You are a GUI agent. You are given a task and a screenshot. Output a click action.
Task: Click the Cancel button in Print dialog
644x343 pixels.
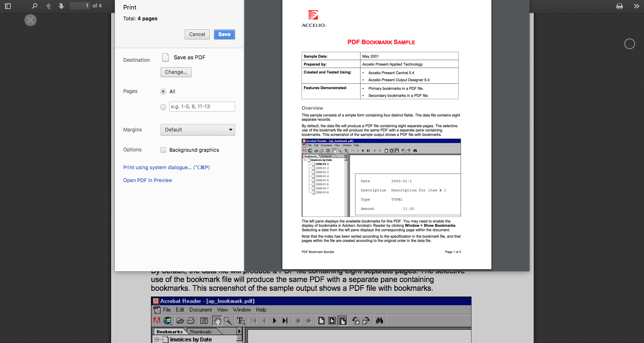(x=197, y=34)
